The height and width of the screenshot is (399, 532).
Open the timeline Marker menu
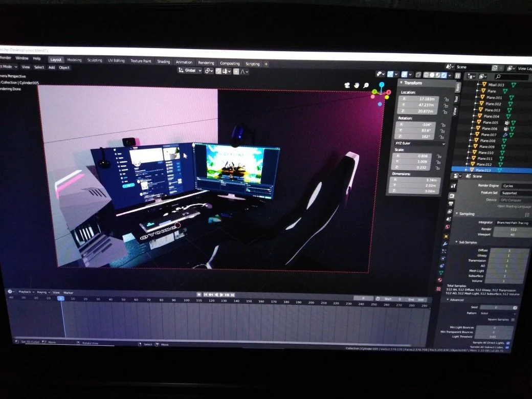point(68,293)
